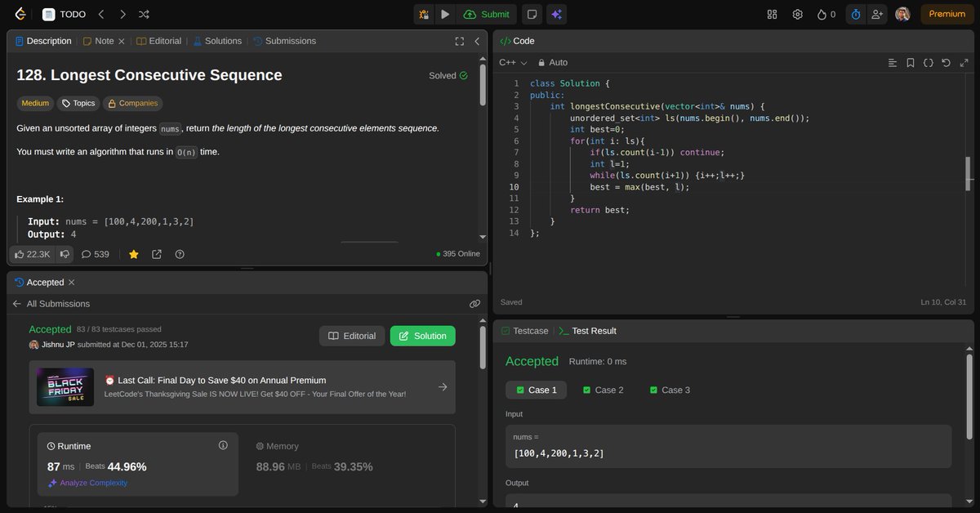Screen dimensions: 980x513
Task: Open the AI sparkle assistant icon
Action: tap(557, 14)
